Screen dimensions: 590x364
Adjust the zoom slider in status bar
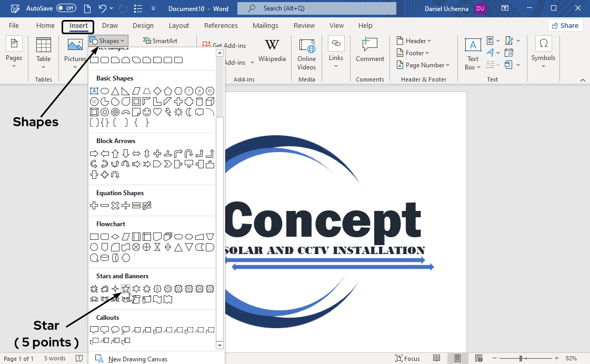click(521, 359)
